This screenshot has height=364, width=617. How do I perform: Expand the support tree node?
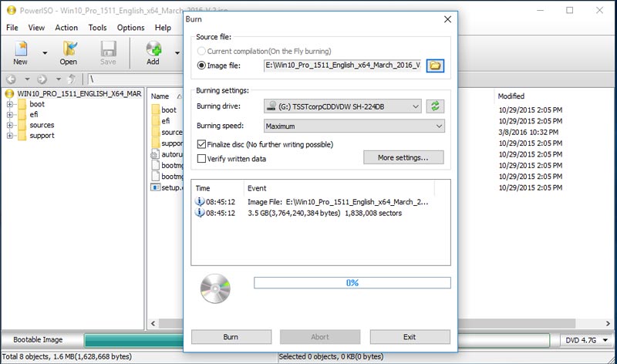coord(9,136)
